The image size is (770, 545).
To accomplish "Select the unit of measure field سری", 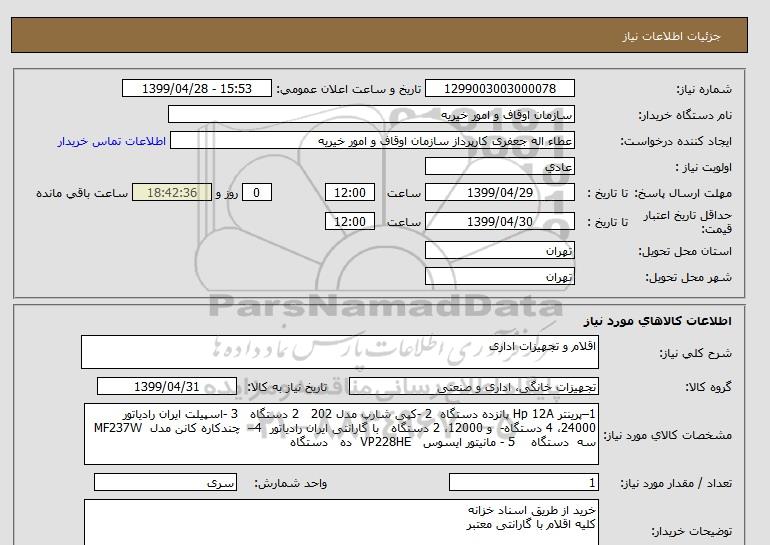I will 165,483.
